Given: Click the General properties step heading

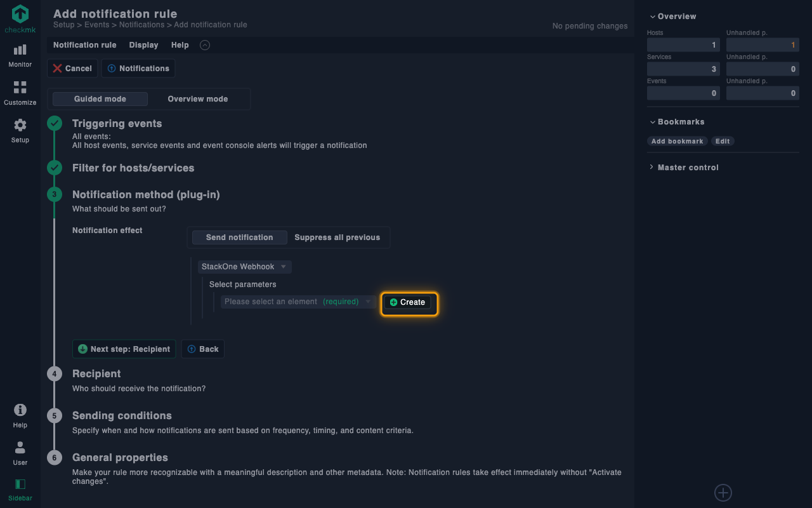Looking at the screenshot, I should point(121,458).
